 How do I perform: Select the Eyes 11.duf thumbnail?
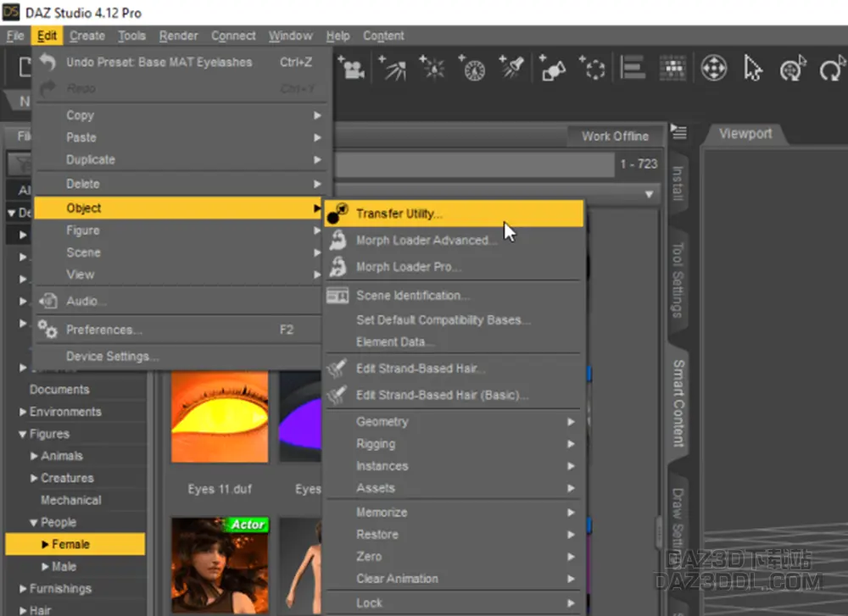(220, 417)
